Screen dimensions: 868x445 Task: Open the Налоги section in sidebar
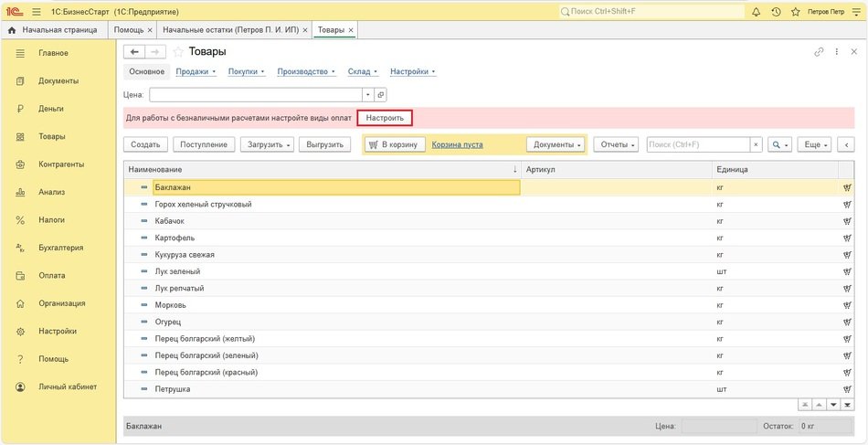pyautogui.click(x=51, y=220)
